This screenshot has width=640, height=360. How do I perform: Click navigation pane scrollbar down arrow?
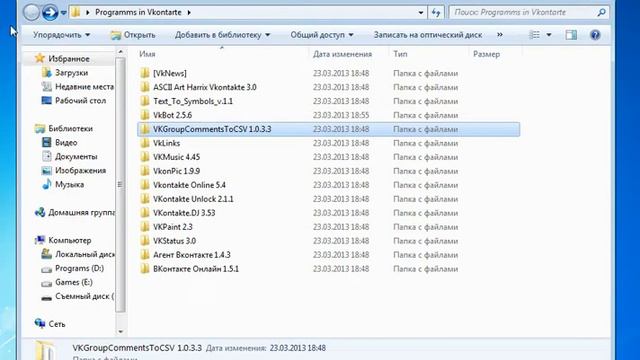pos(120,331)
